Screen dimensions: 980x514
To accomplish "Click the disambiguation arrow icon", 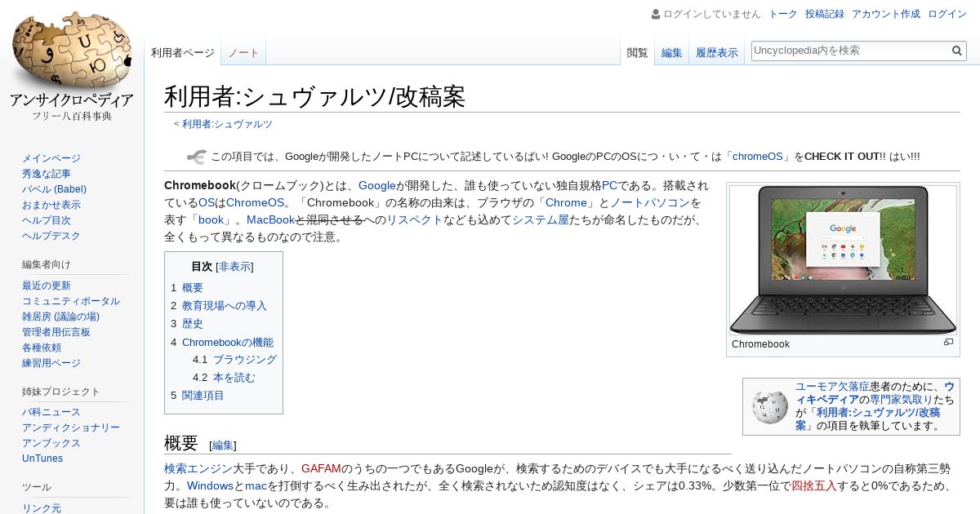I will 196,157.
